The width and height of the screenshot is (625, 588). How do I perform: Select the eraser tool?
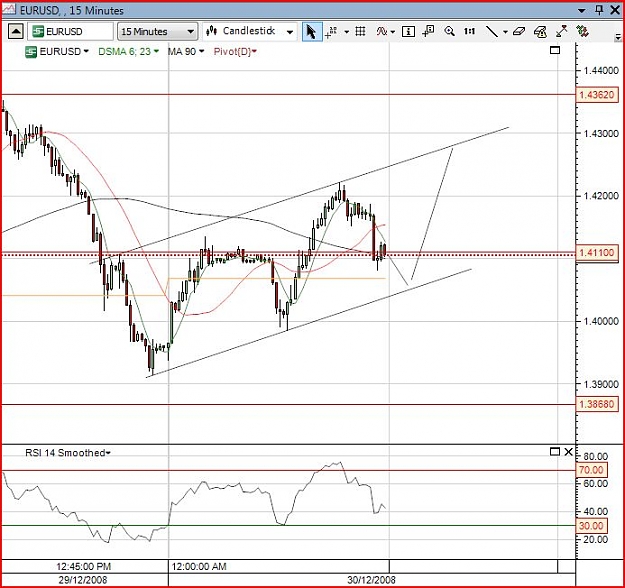tap(519, 31)
